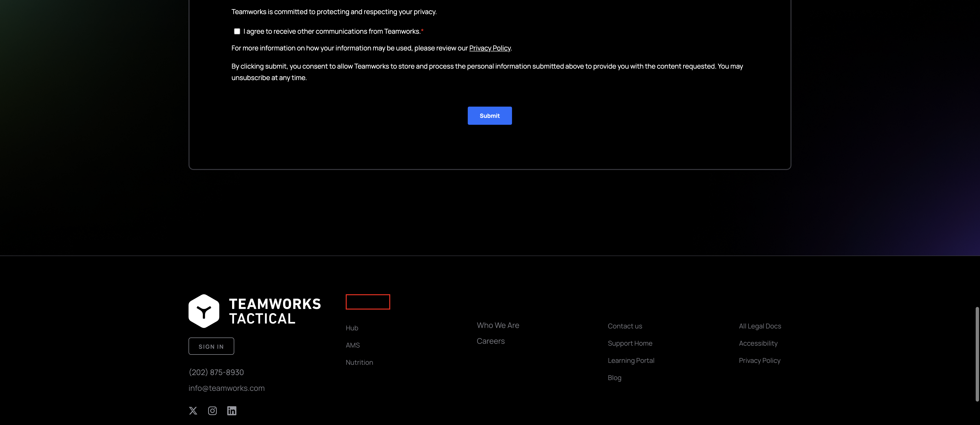Open the Learning Portal link
Image resolution: width=980 pixels, height=425 pixels.
[x=631, y=360]
